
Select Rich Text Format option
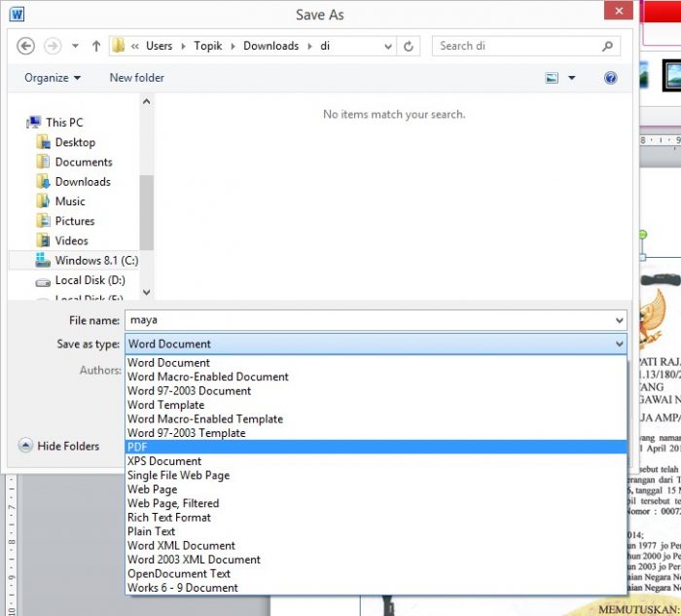click(376, 518)
